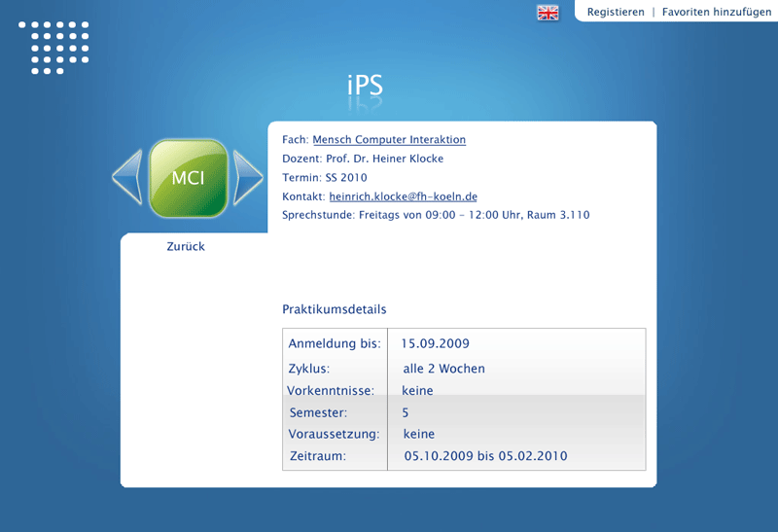Click the Sprechstunde office hours text
The height and width of the screenshot is (532, 778).
436,215
